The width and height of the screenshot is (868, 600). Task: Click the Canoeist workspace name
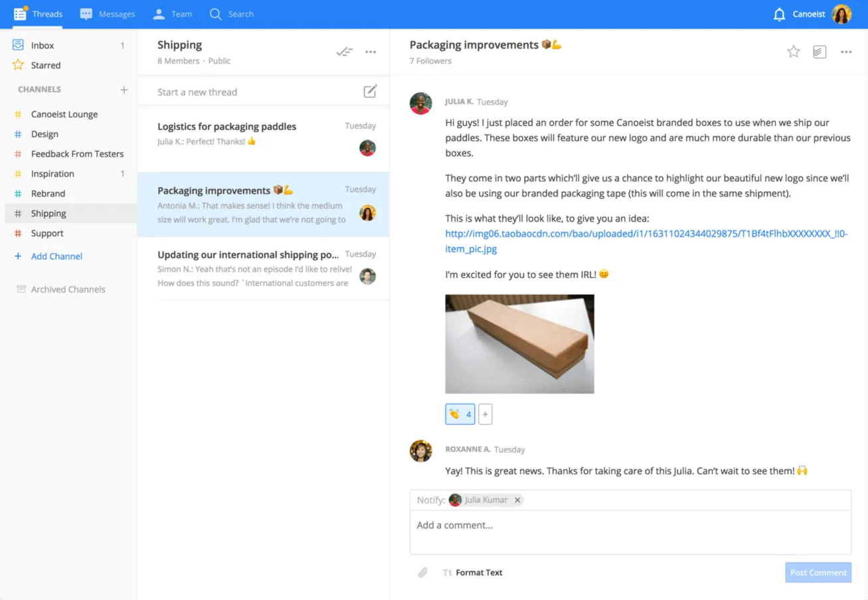809,14
